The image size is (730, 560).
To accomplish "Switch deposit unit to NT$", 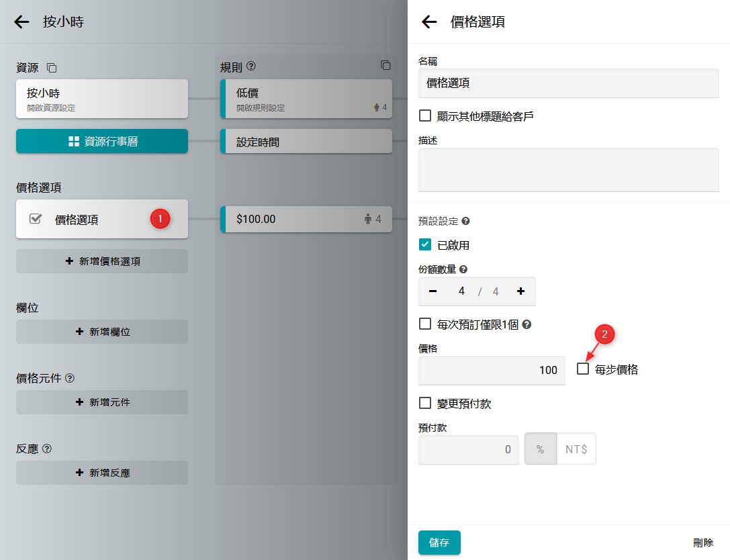I will tap(576, 449).
